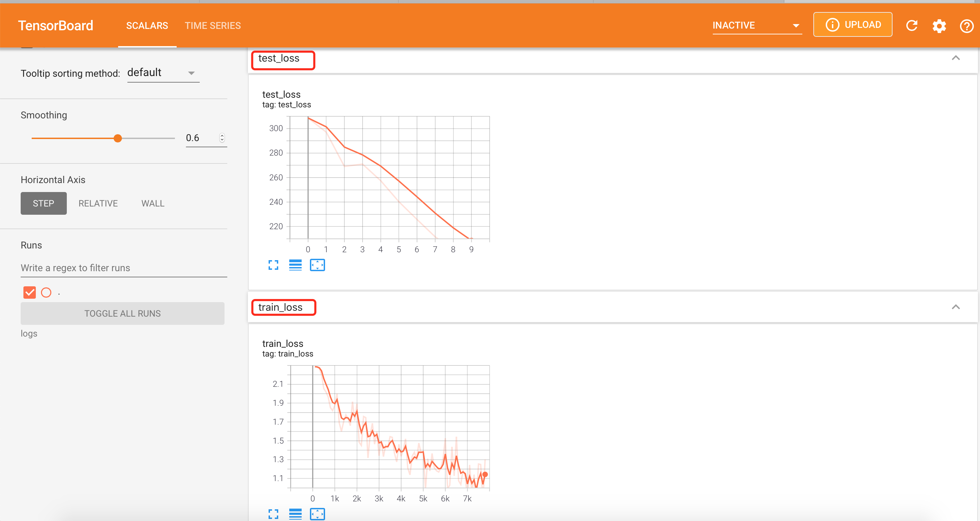Image resolution: width=980 pixels, height=521 pixels.
Task: Switch to the TIME SERIES tab
Action: click(x=213, y=25)
